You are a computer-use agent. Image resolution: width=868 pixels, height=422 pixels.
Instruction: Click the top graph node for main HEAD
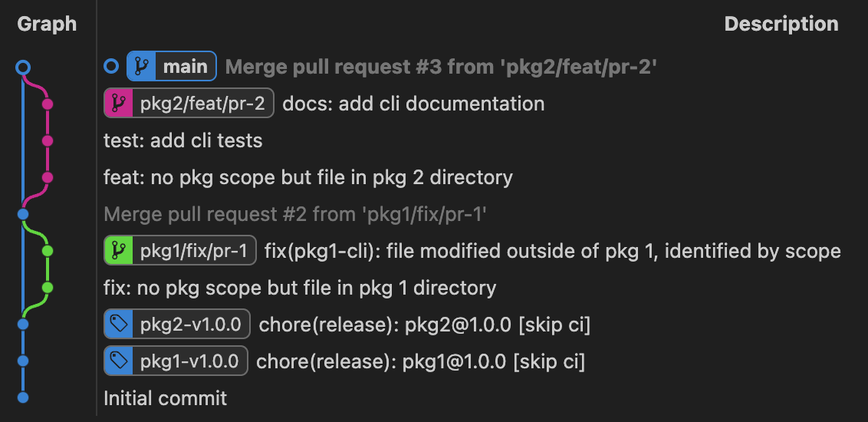point(23,68)
